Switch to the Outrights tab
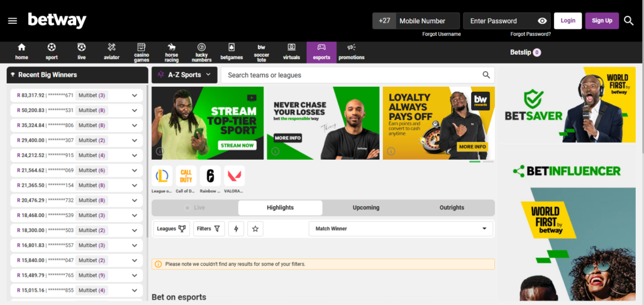This screenshot has height=305, width=644. click(x=452, y=208)
